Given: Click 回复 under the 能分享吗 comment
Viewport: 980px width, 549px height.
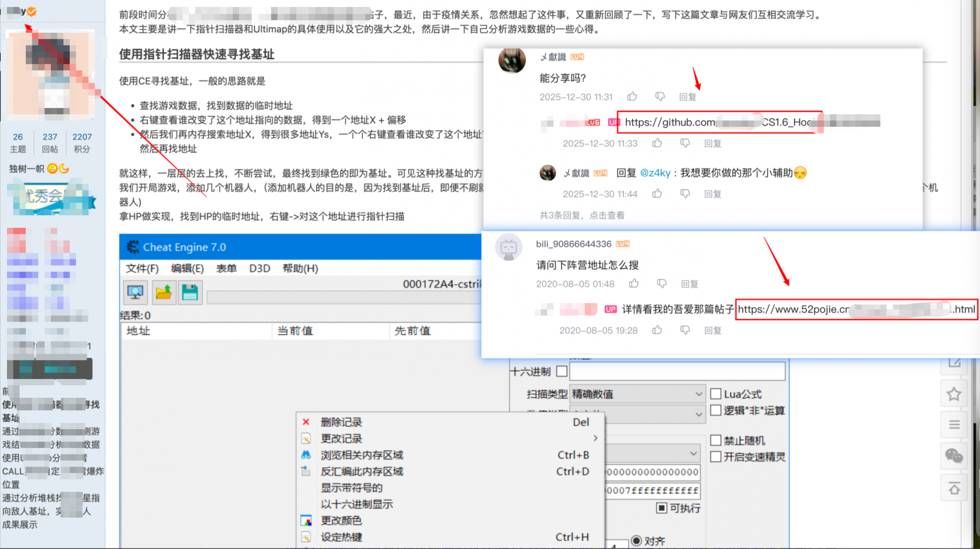Looking at the screenshot, I should 688,97.
